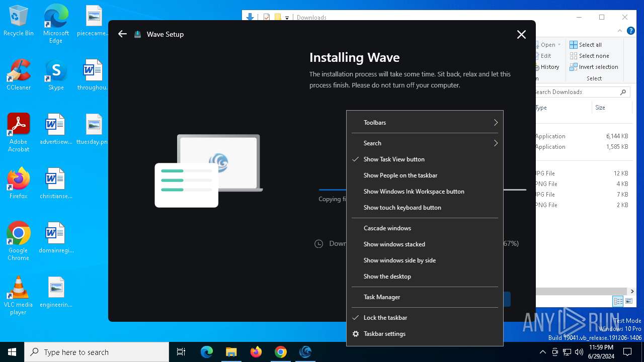The height and width of the screenshot is (362, 644).
Task: Choose Cascade windows
Action: 425,228
